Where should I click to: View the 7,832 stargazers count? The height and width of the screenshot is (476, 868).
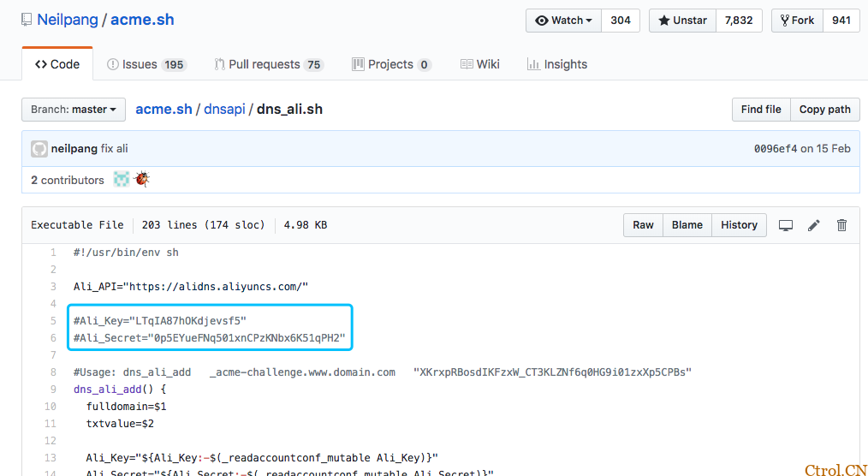point(739,21)
